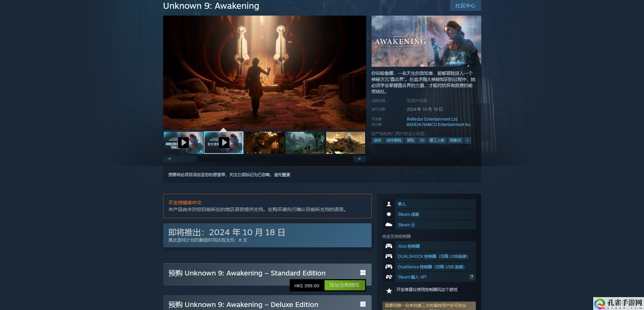Open the 社区中心 community hub button
Screen dimensions: 644x310
[x=465, y=5]
